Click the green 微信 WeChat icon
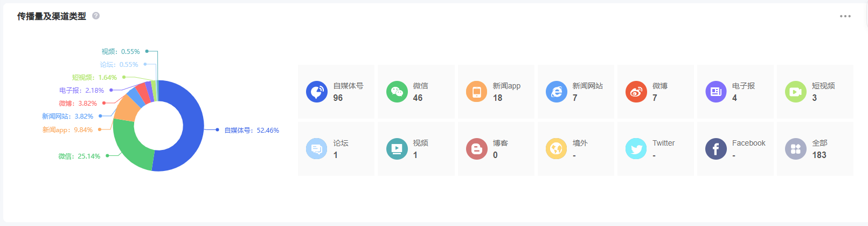This screenshot has width=868, height=226. 397,92
